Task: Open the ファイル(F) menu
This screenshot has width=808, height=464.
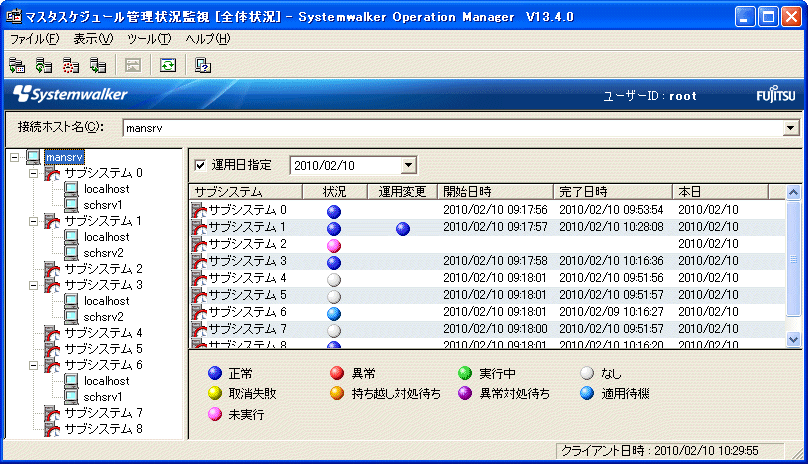Action: (x=35, y=39)
